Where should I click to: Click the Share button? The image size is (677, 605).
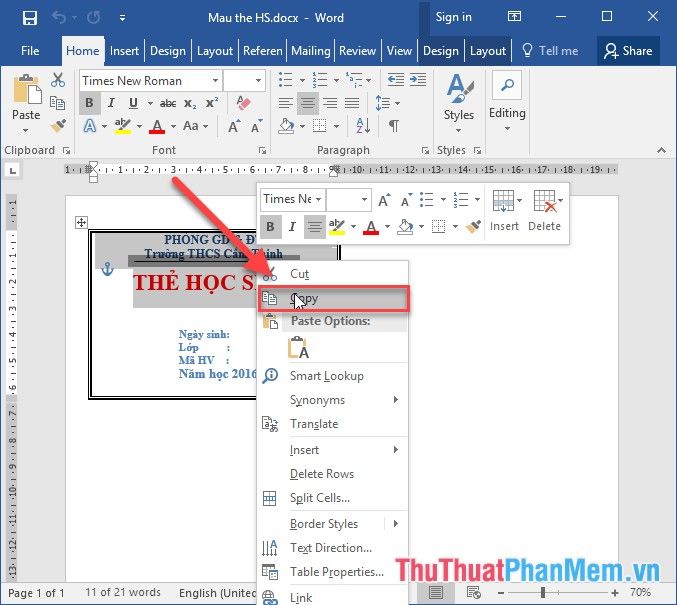(626, 51)
